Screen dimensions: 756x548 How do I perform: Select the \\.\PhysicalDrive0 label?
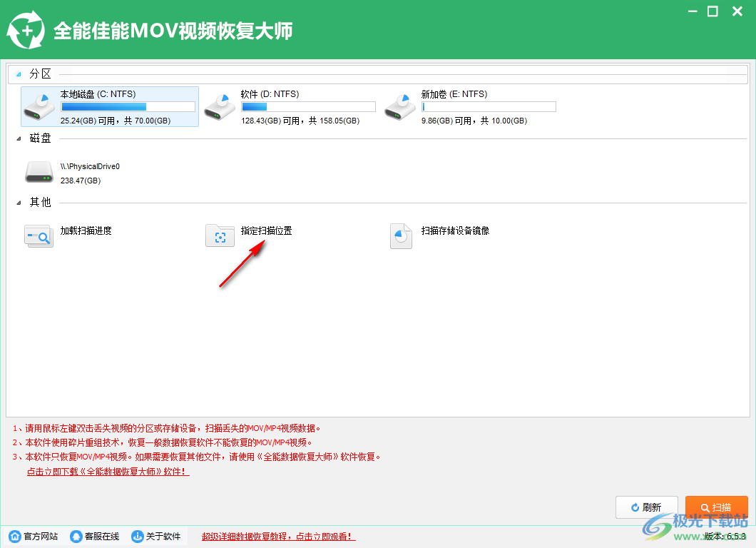point(90,166)
